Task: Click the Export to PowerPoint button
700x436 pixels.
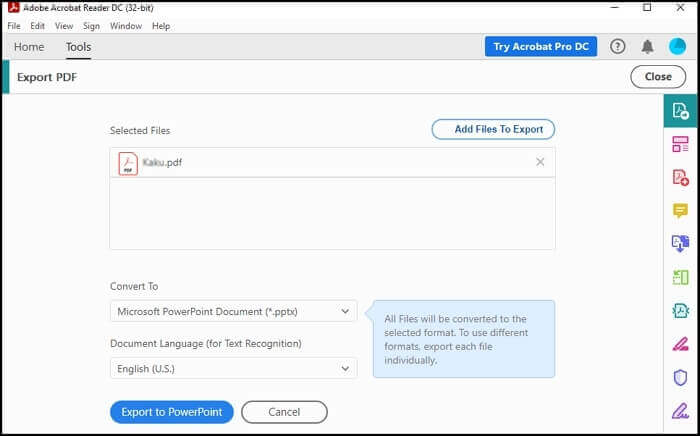Action: point(171,412)
